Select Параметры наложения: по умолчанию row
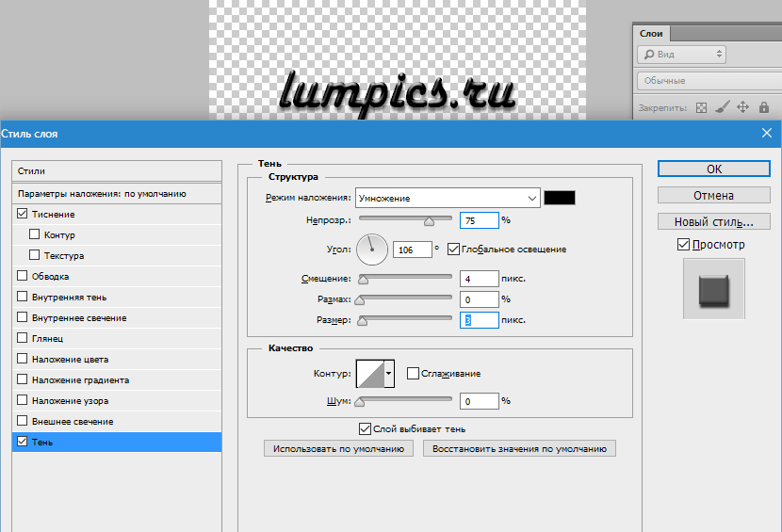The width and height of the screenshot is (782, 532). pos(117,193)
